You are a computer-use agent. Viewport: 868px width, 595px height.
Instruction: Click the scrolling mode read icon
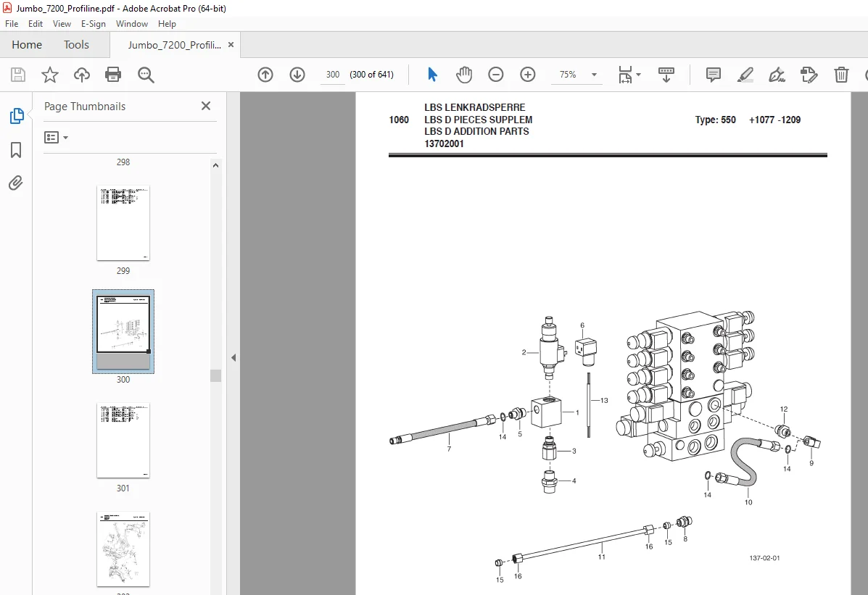coord(666,75)
